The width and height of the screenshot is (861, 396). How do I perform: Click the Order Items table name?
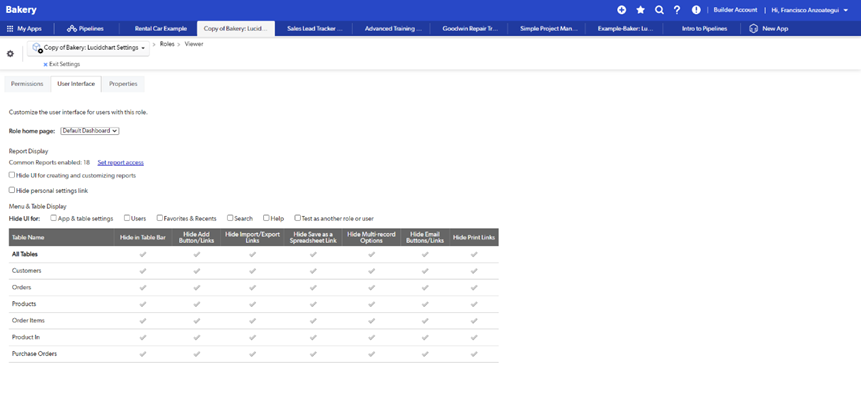pos(29,321)
